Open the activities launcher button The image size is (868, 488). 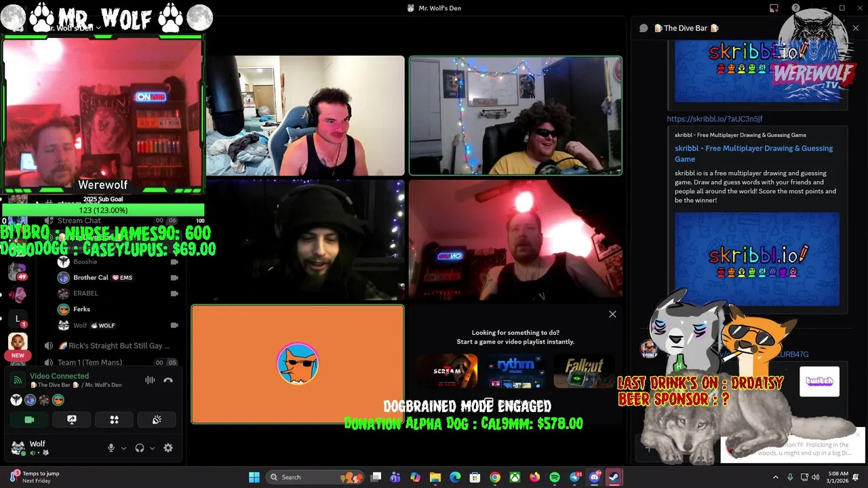tap(115, 420)
